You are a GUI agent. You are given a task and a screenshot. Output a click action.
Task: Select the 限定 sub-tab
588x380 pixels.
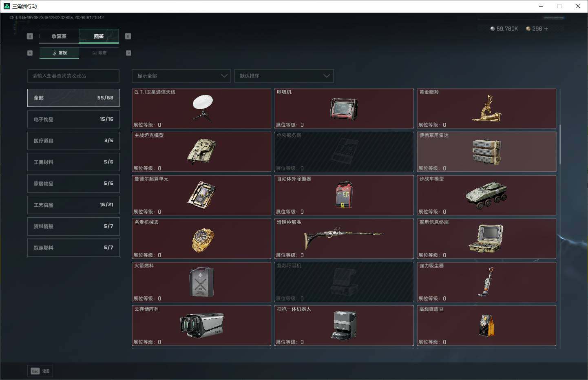99,53
